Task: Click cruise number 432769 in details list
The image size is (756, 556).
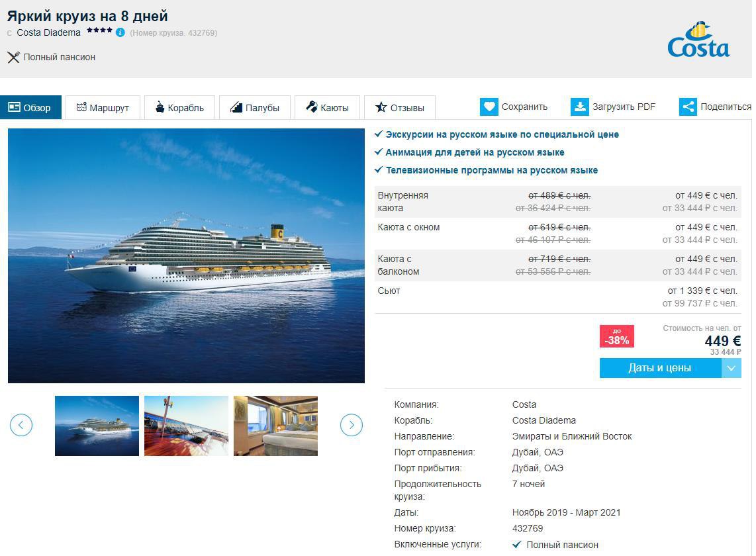Action: coord(528,528)
